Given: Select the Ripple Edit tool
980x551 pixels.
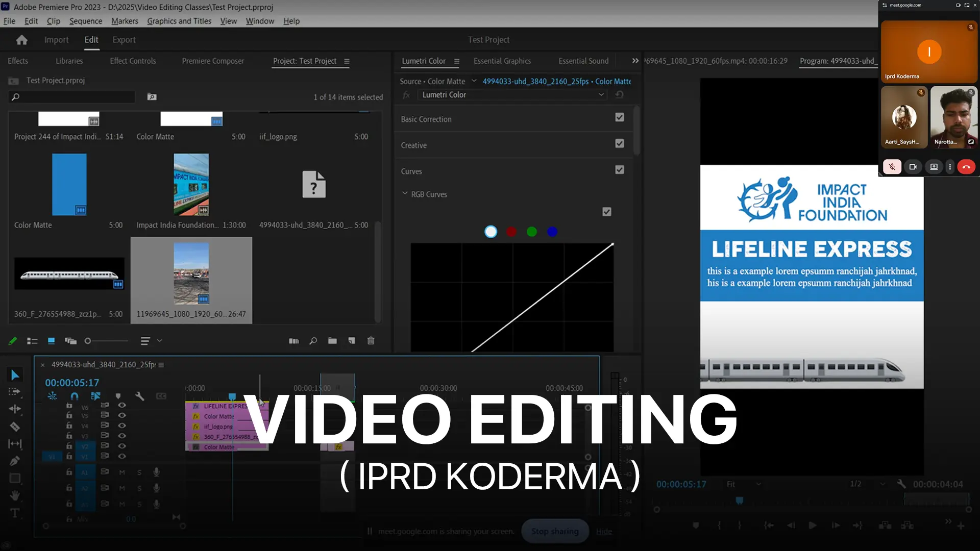Looking at the screenshot, I should [15, 409].
